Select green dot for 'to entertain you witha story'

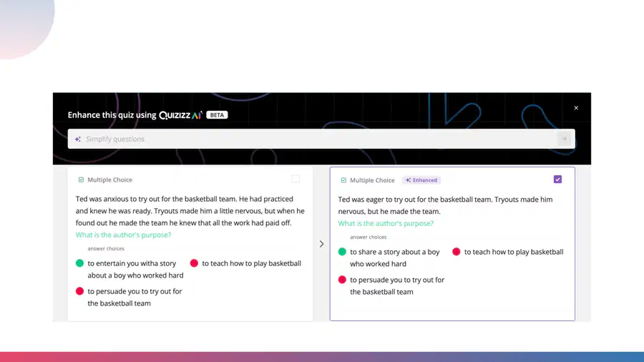[79, 263]
